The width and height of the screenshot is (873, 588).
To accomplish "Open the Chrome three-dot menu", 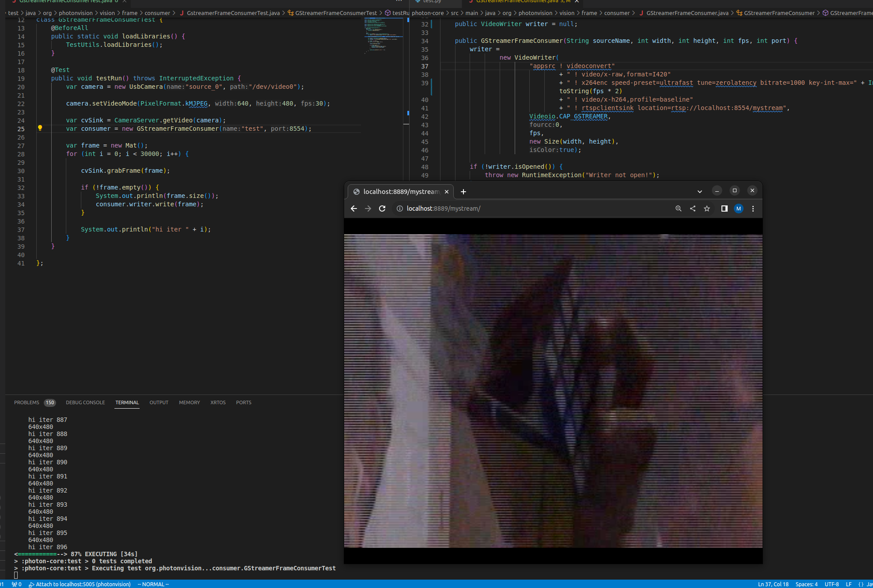I will pos(753,209).
